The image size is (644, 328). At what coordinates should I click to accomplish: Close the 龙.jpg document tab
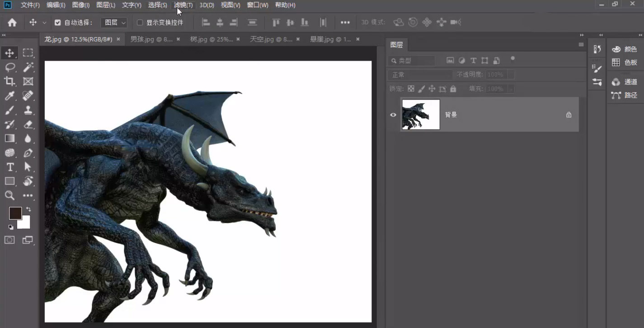[x=118, y=39]
